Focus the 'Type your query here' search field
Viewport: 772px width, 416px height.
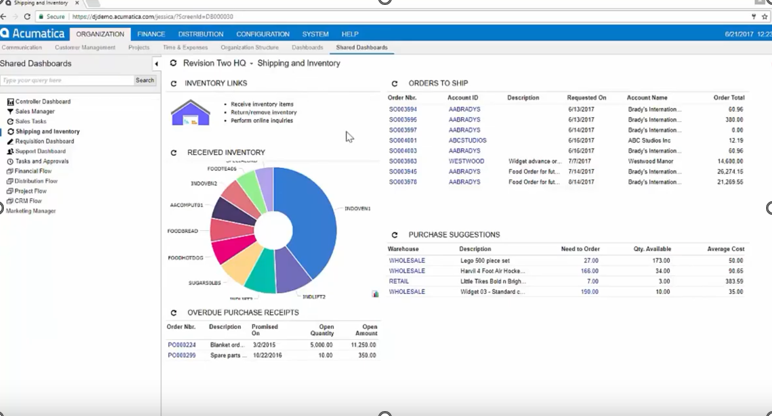tap(67, 80)
